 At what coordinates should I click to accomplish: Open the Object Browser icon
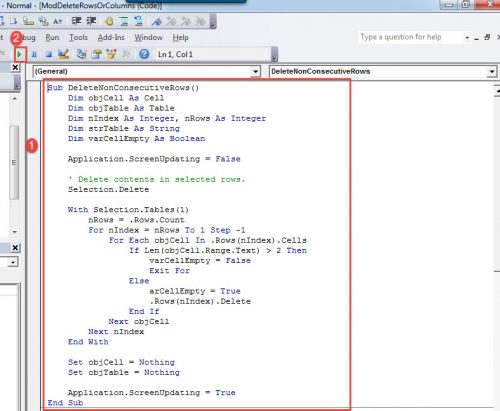[x=111, y=54]
